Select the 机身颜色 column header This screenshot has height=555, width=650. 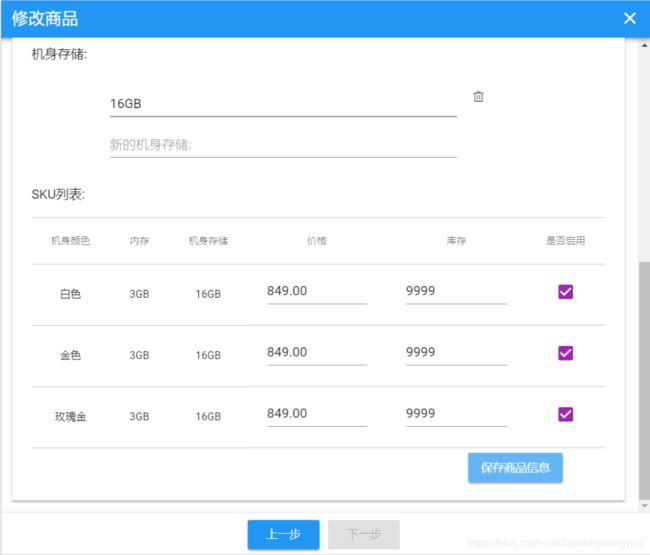[70, 241]
